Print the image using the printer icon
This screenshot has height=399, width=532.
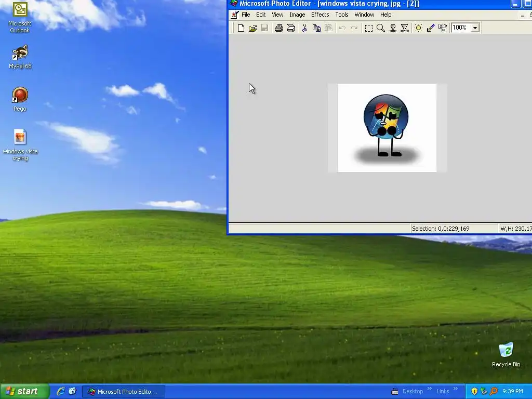pyautogui.click(x=279, y=28)
